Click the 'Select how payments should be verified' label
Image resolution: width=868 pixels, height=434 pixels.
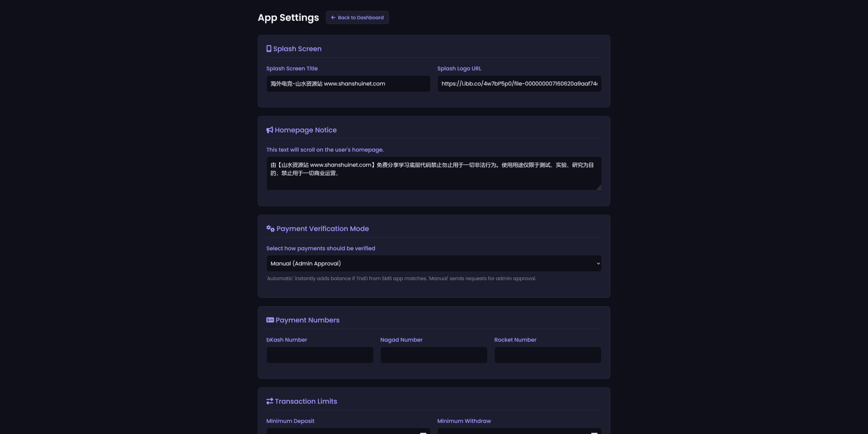(320, 248)
